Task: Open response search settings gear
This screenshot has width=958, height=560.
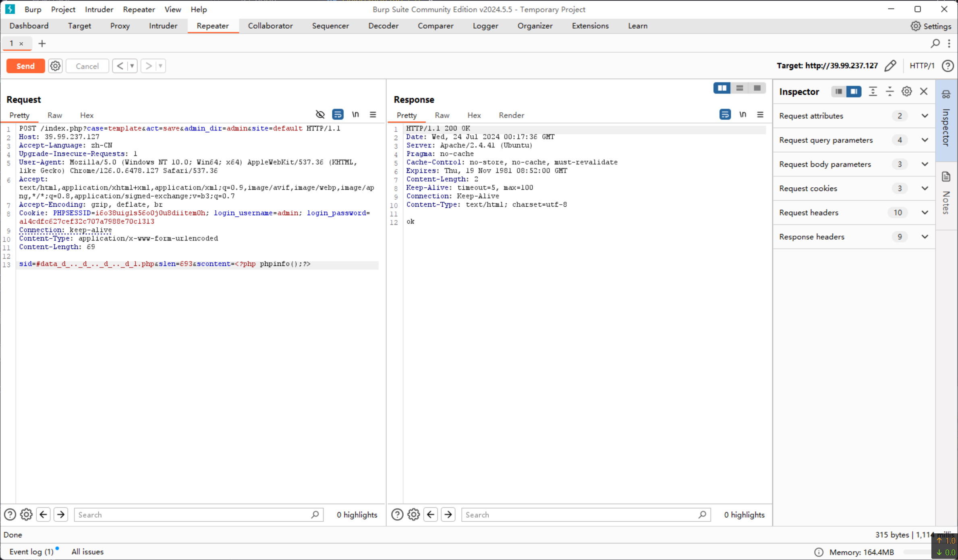Action: point(413,514)
